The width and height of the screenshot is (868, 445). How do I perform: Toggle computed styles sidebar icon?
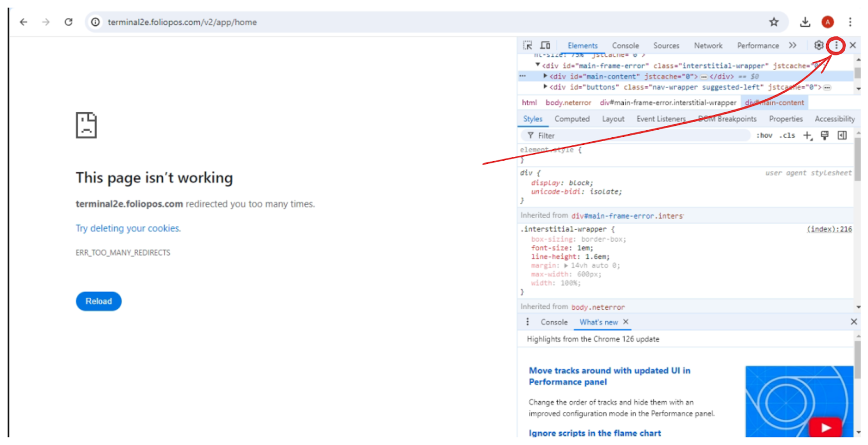click(x=842, y=136)
